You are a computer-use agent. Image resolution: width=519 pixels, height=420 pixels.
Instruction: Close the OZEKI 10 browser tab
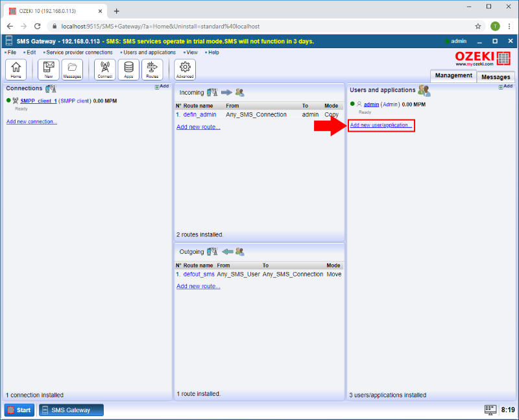pyautogui.click(x=101, y=11)
